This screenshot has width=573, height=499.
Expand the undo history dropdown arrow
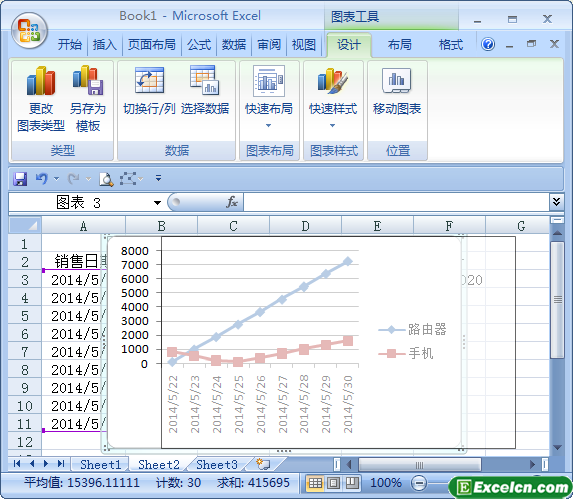coord(57,179)
